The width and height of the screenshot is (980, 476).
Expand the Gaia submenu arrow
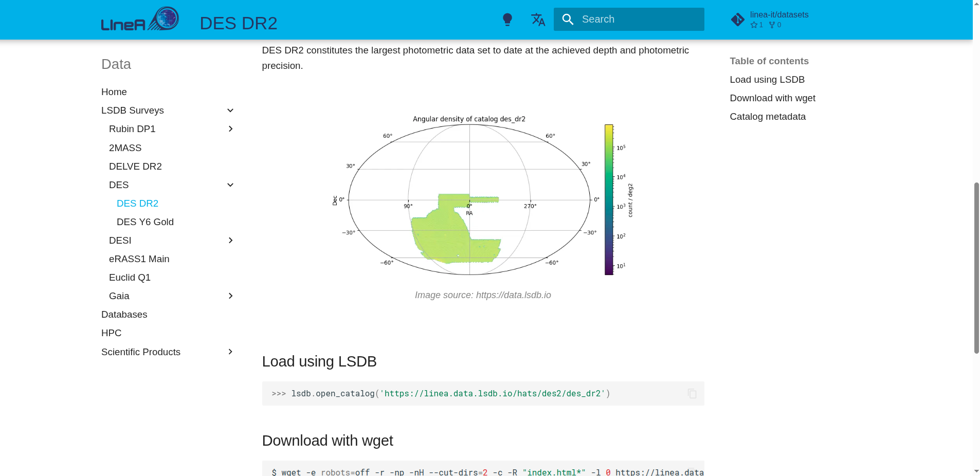coord(230,296)
